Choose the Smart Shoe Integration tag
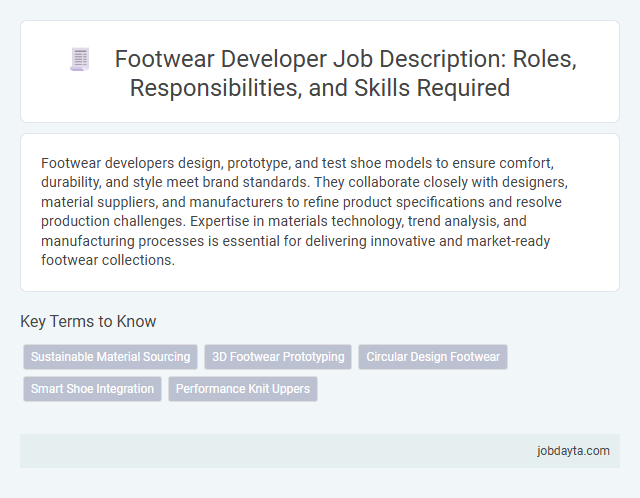640x498 pixels. (x=92, y=389)
